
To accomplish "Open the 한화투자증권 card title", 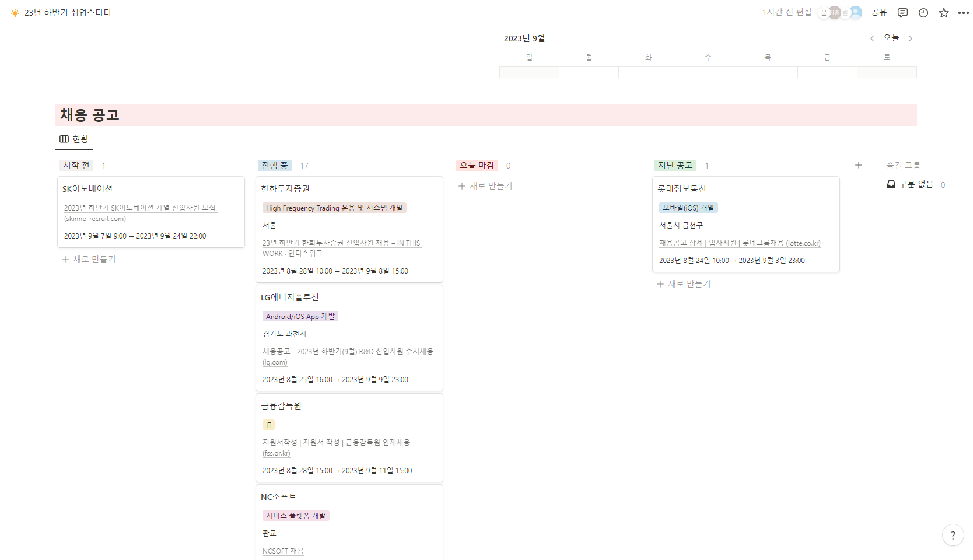I will pos(285,189).
